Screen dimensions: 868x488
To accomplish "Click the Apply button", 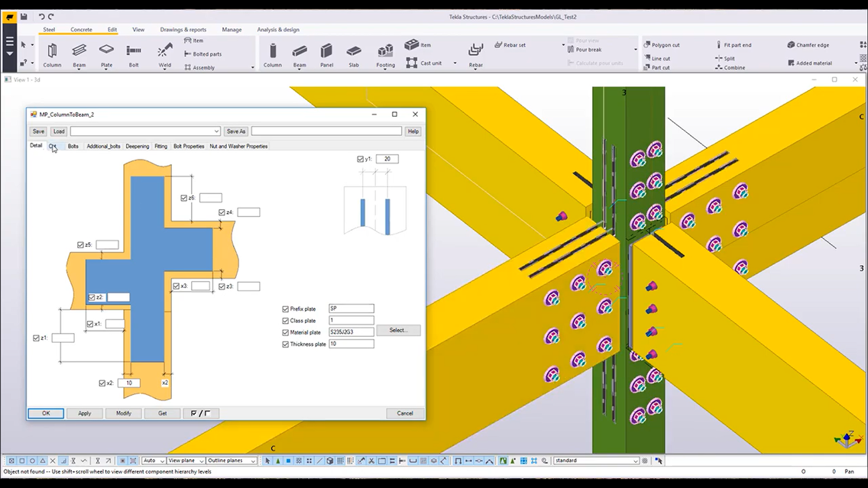I will pos(85,413).
